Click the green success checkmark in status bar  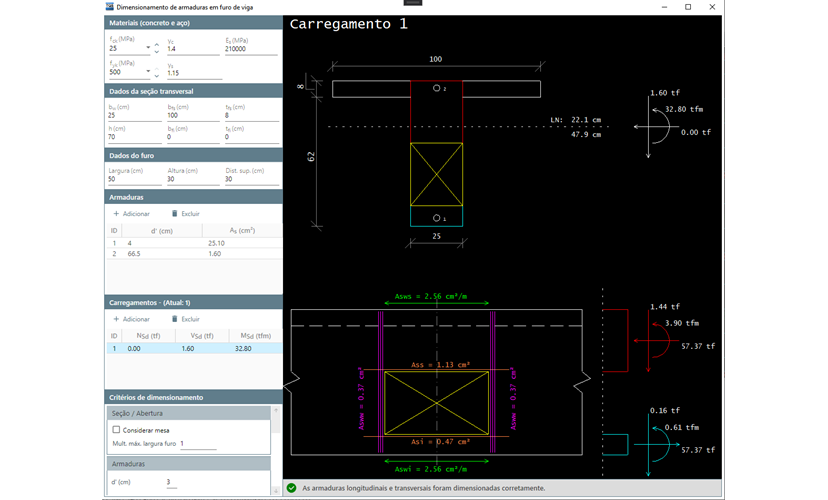tap(292, 488)
